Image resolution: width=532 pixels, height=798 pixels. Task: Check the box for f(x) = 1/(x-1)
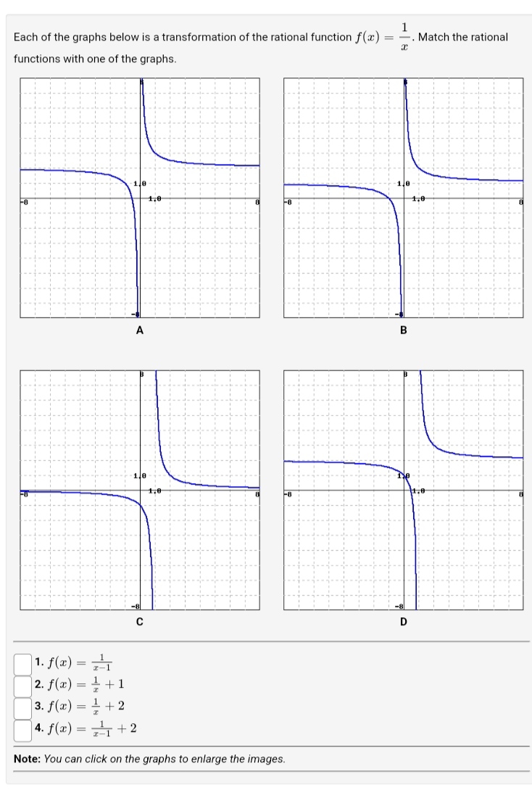(22, 662)
